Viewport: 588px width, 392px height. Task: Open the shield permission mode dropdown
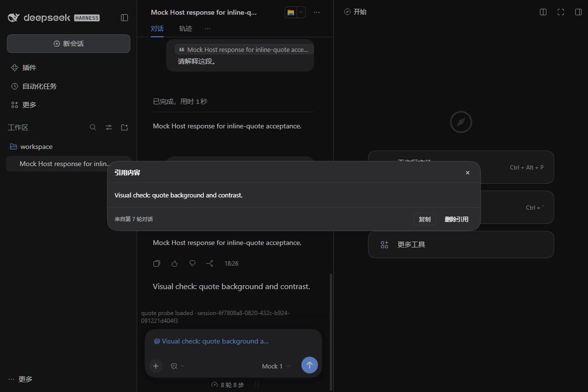point(177,366)
